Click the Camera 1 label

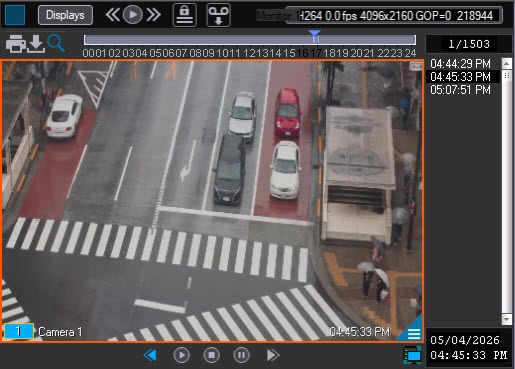pos(60,332)
